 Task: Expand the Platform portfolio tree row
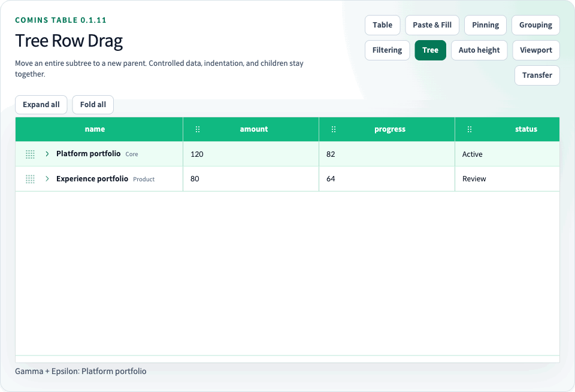[x=47, y=154]
